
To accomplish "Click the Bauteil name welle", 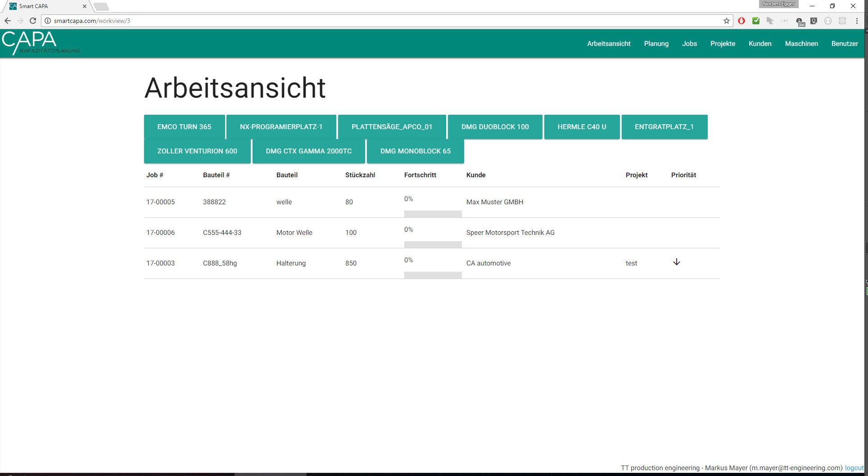I will [x=284, y=202].
